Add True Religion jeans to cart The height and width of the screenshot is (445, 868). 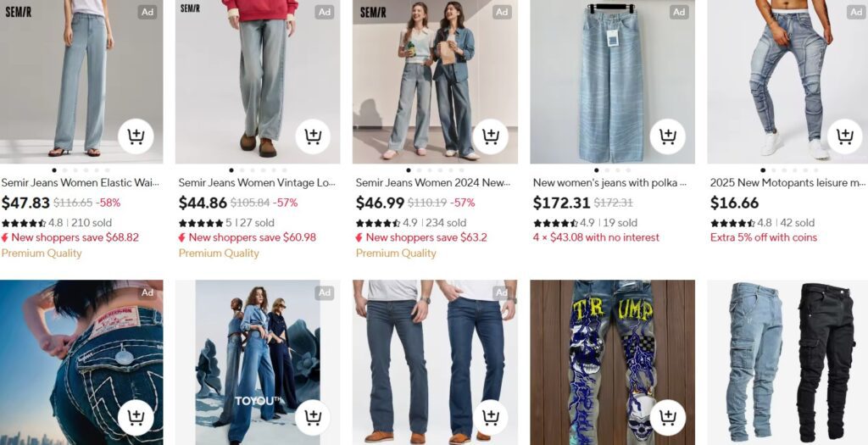[x=136, y=417]
